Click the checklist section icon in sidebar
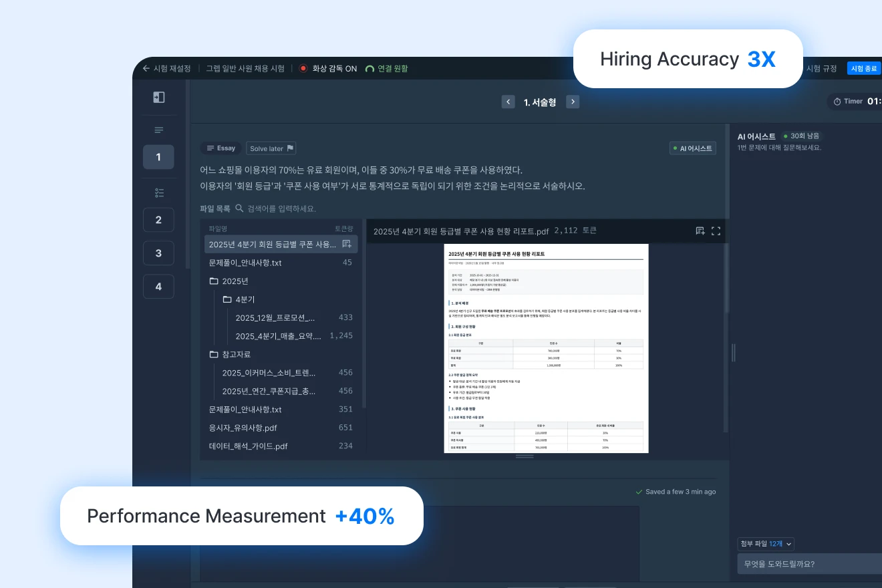This screenshot has width=882, height=588. 158,193
